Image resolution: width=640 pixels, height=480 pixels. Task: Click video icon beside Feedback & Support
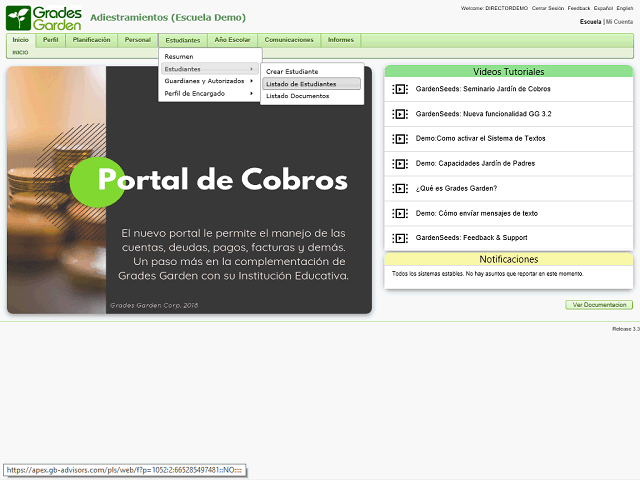400,238
